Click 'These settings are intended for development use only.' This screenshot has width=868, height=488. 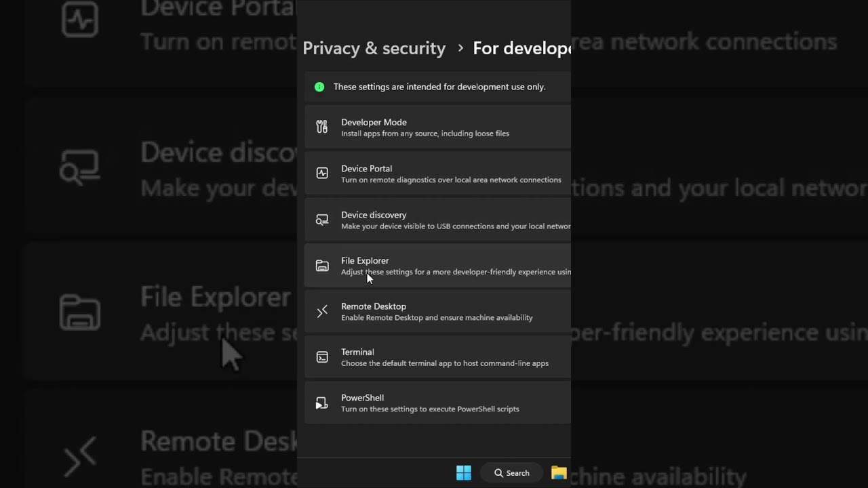(439, 87)
